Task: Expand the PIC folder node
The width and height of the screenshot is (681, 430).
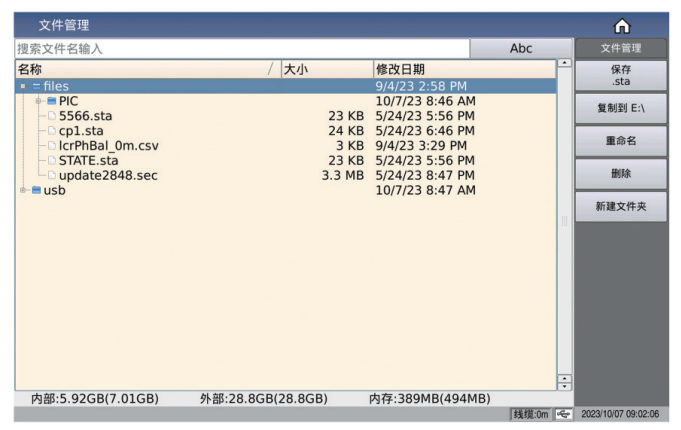Action: click(x=38, y=101)
